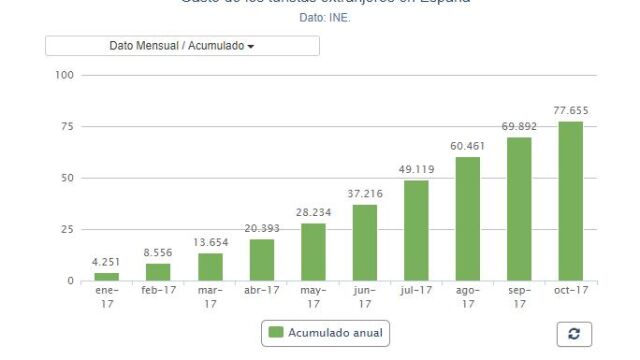Image resolution: width=640 pixels, height=360 pixels.
Task: Click the ago-17 axis label
Action: (468, 297)
